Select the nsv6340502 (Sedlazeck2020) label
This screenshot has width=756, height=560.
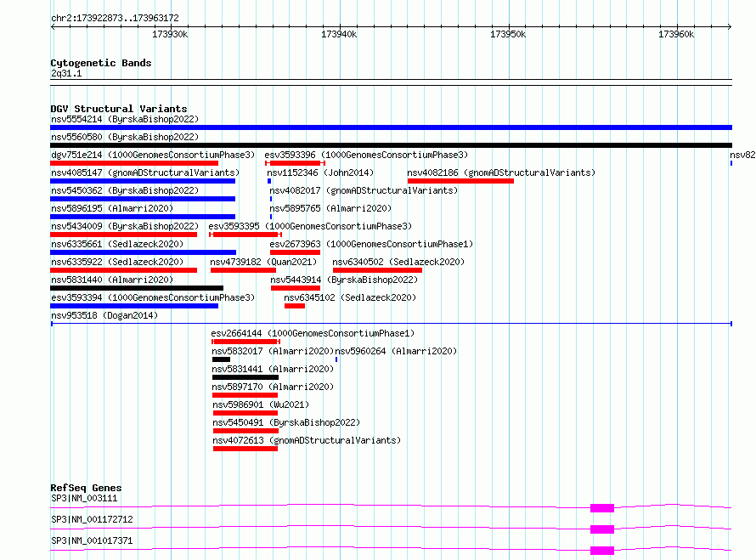click(398, 262)
